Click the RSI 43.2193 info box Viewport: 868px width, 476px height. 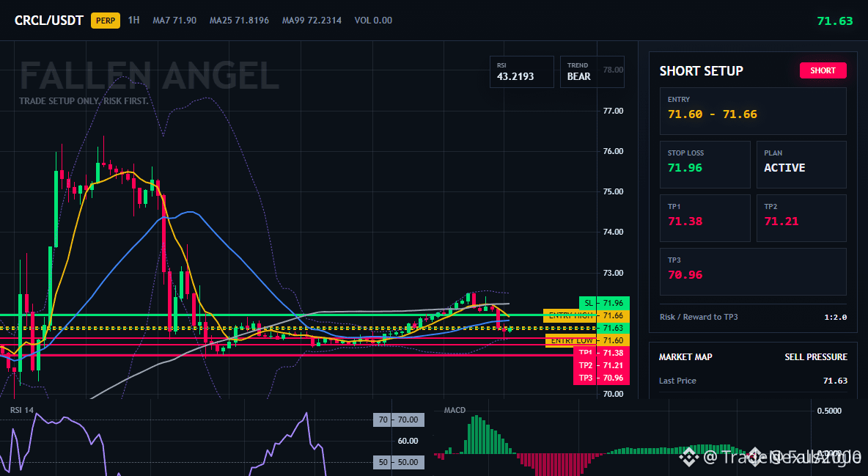[x=521, y=72]
